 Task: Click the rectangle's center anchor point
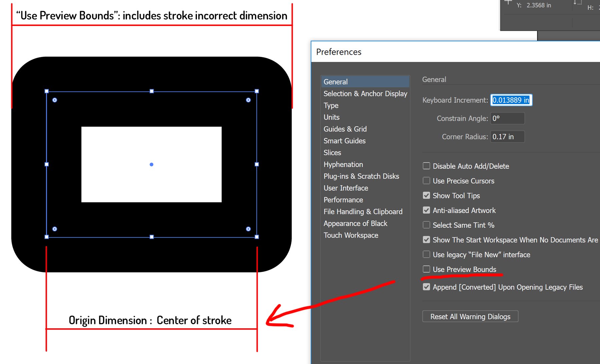152,164
